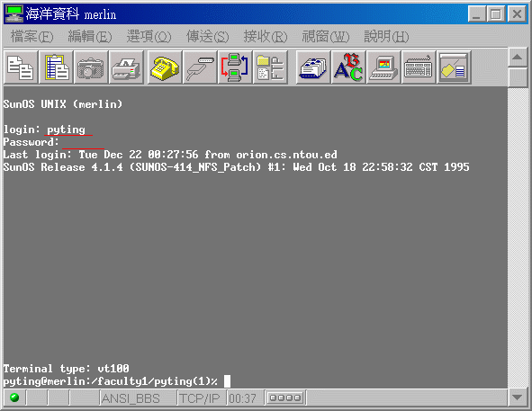Click the two-computers file transfer icon
The image size is (532, 411).
(235, 67)
